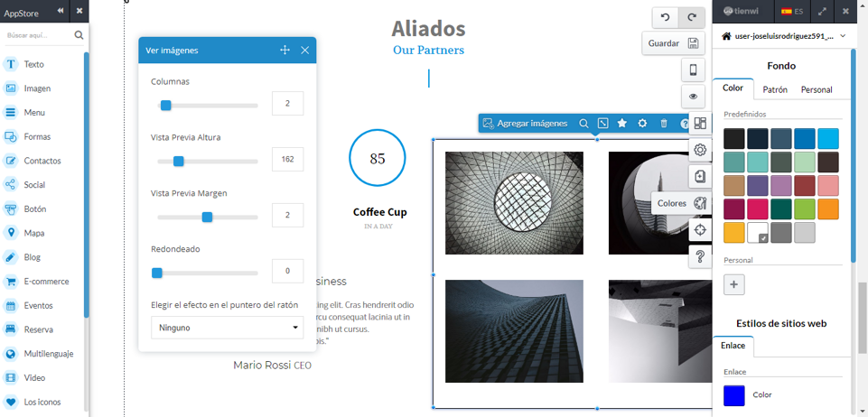Select the Reserva bed icon
Screen dimensions: 868x417
point(11,329)
